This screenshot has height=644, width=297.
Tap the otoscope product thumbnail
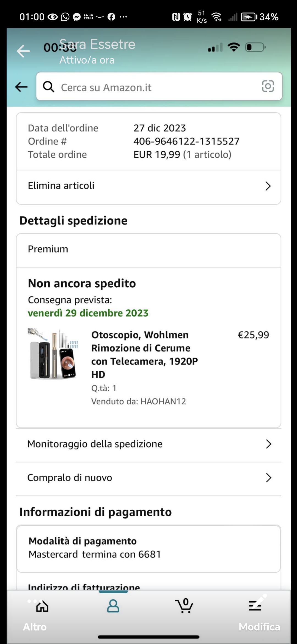coord(53,354)
